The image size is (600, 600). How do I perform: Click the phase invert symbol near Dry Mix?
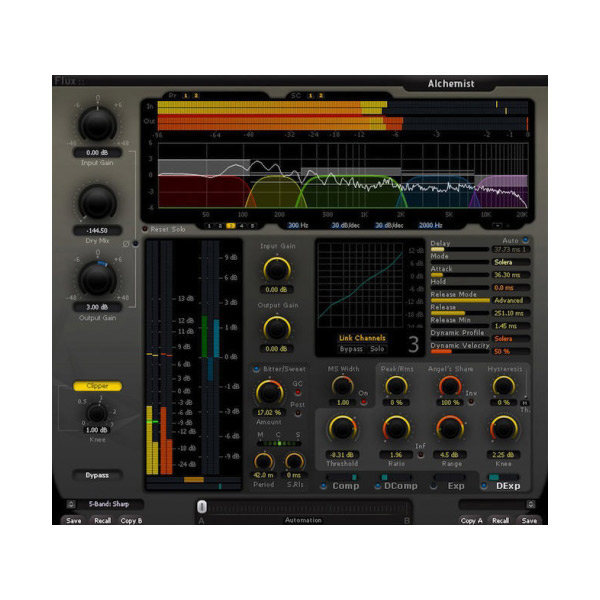point(126,244)
